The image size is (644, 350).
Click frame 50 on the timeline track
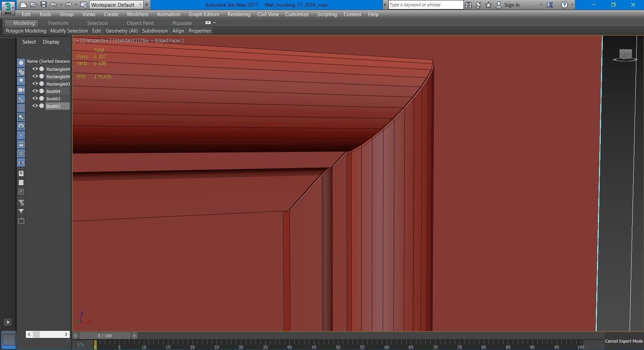(338, 345)
